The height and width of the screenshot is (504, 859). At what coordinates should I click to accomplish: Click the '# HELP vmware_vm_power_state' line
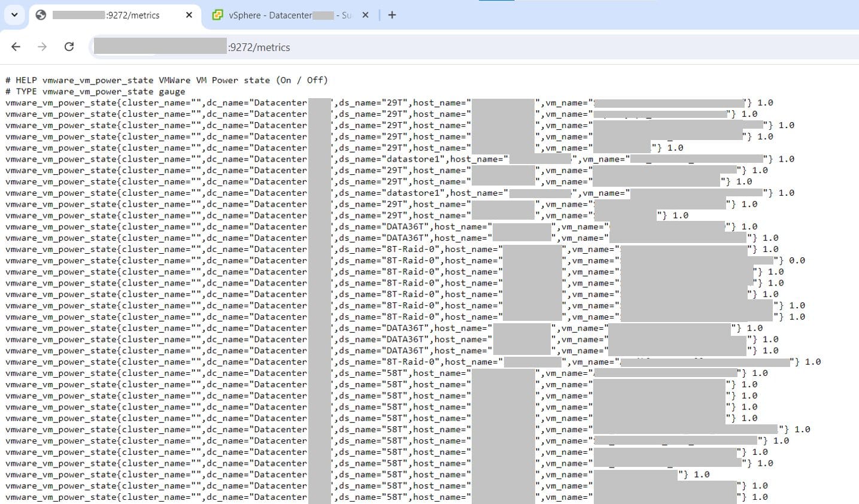(x=166, y=80)
